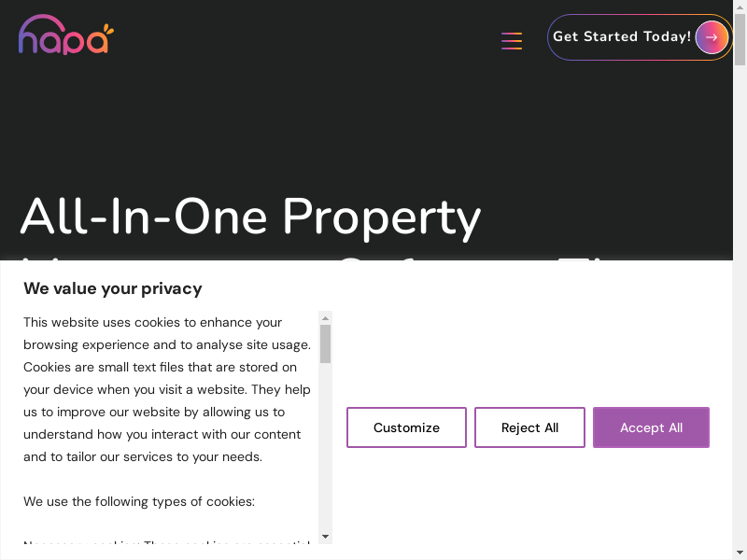Click the "We value your privacy" heading
This screenshot has width=747, height=560.
coord(112,288)
